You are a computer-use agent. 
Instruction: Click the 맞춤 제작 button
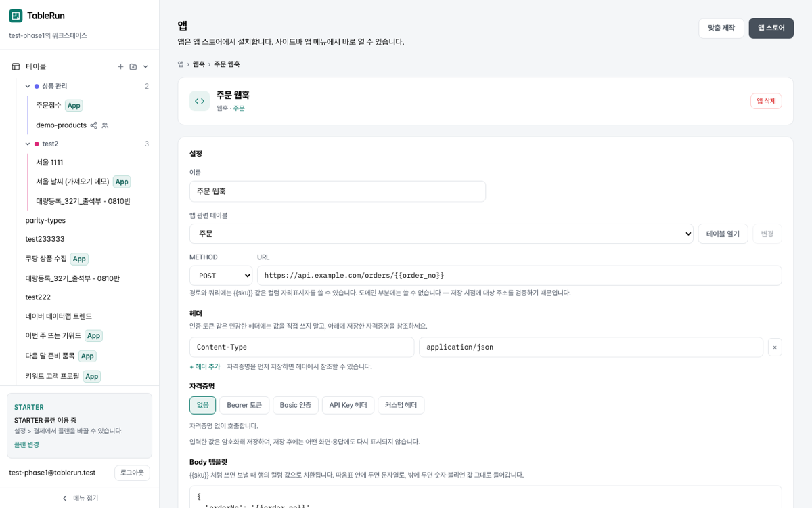(x=721, y=28)
